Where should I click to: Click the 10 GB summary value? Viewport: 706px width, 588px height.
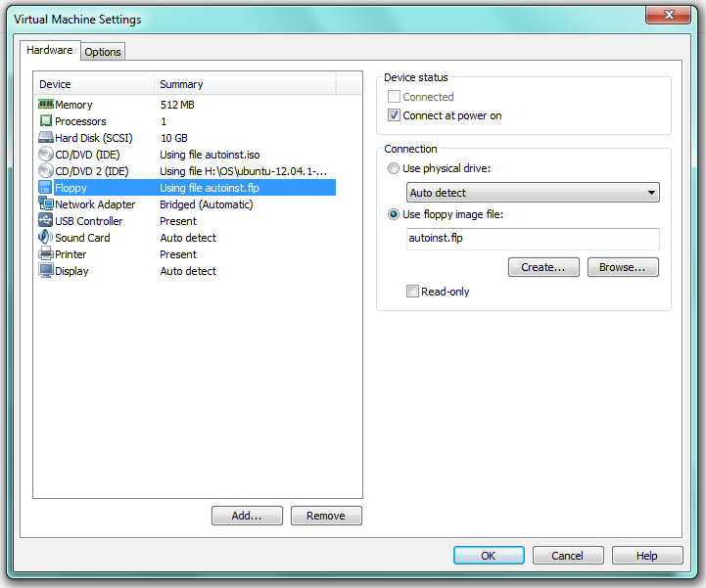tap(174, 138)
